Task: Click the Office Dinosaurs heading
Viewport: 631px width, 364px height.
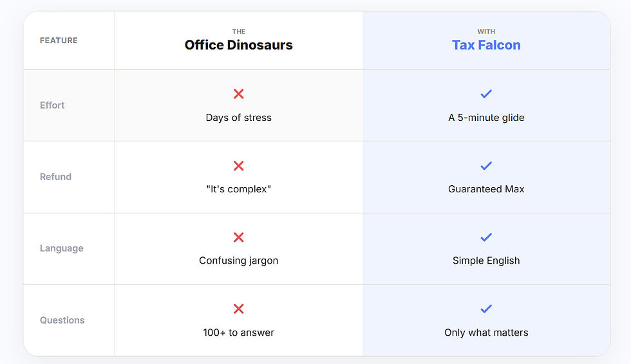Action: coord(239,44)
